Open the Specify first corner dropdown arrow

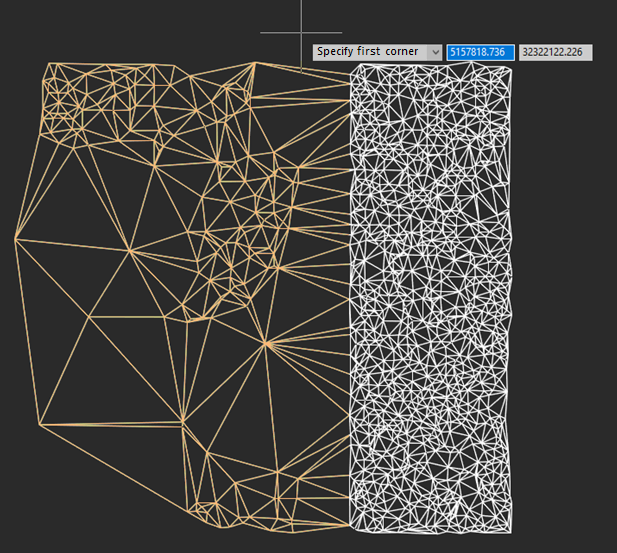point(435,52)
